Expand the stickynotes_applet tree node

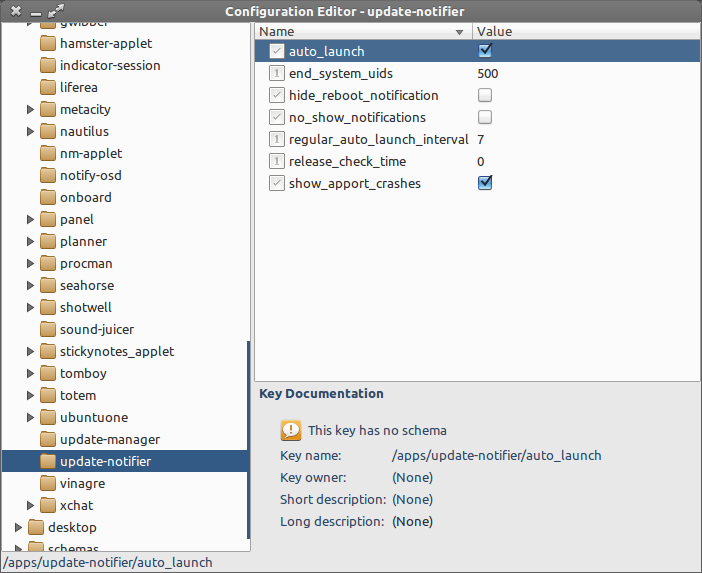(x=30, y=351)
